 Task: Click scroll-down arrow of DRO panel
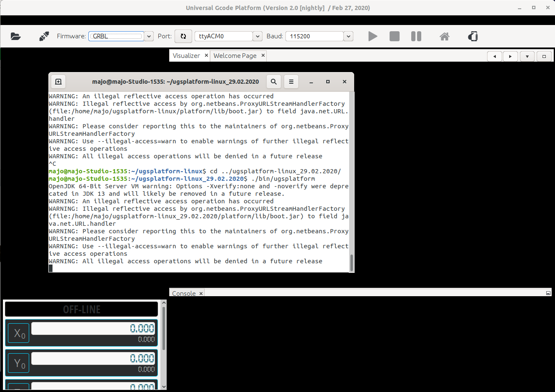(x=164, y=387)
